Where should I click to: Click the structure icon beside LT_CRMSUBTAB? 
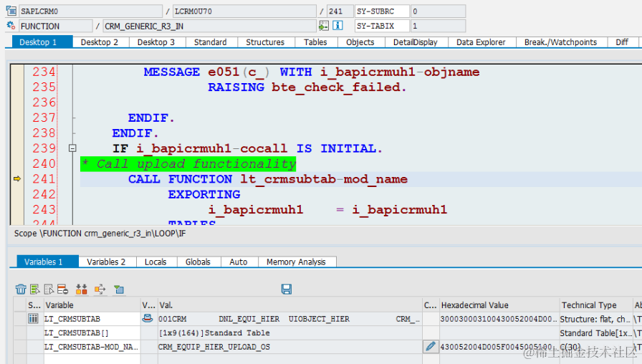(33, 319)
